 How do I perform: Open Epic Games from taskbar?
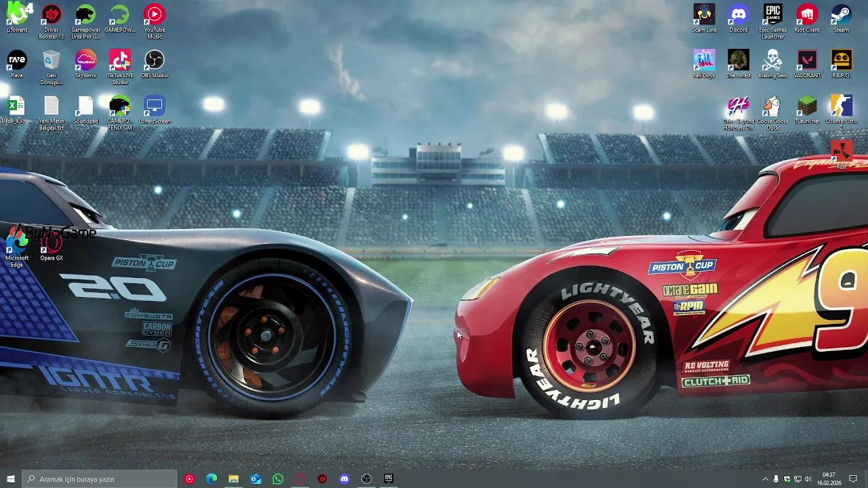pos(389,479)
